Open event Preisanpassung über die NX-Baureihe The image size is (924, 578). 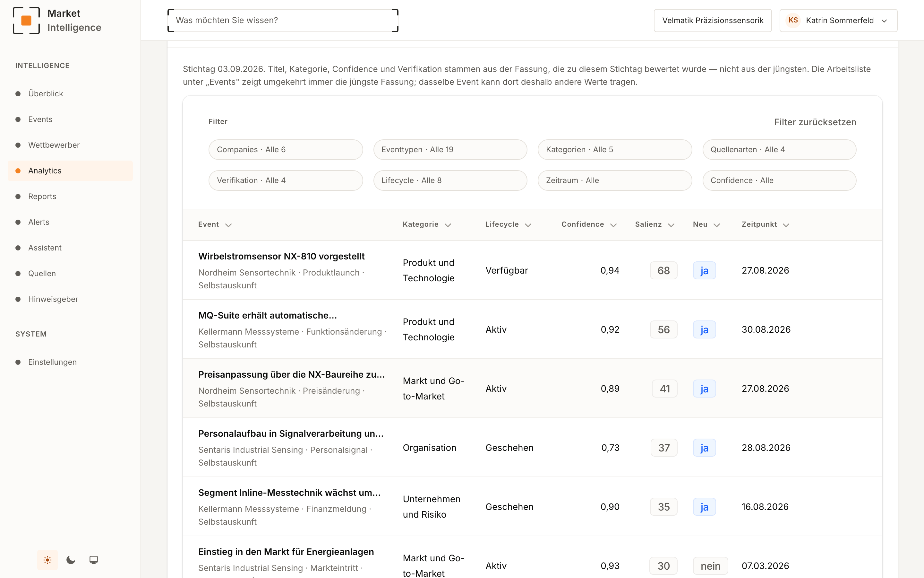click(291, 375)
